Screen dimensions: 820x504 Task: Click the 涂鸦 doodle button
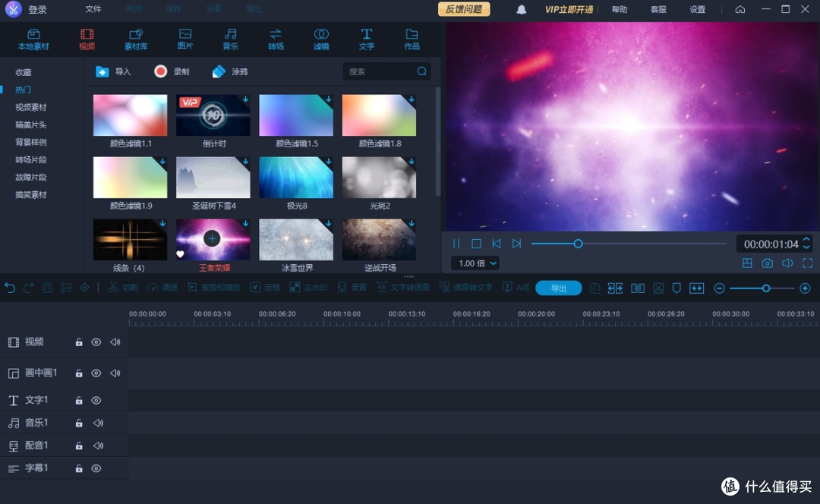pos(230,71)
